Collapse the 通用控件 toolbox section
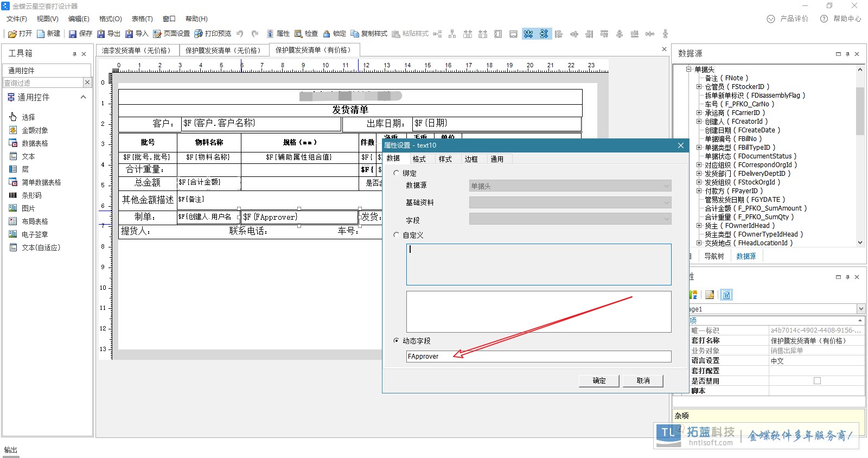 click(x=83, y=97)
